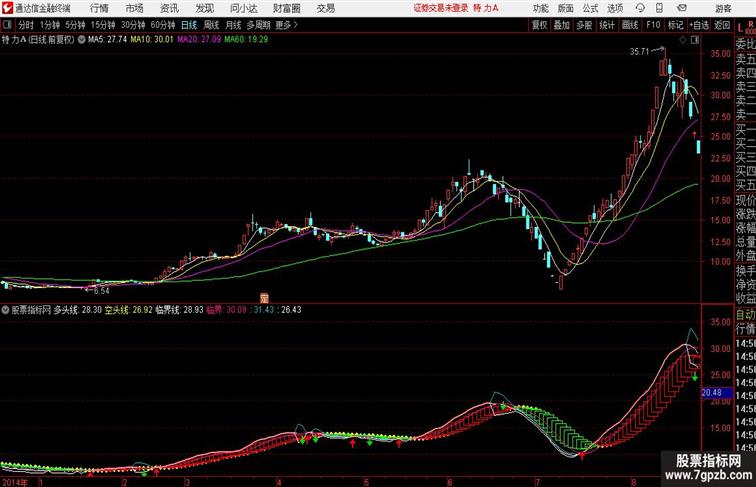Click the 多头线: 28.30 indicator label
This screenshot has width=756, height=487.
[x=77, y=310]
